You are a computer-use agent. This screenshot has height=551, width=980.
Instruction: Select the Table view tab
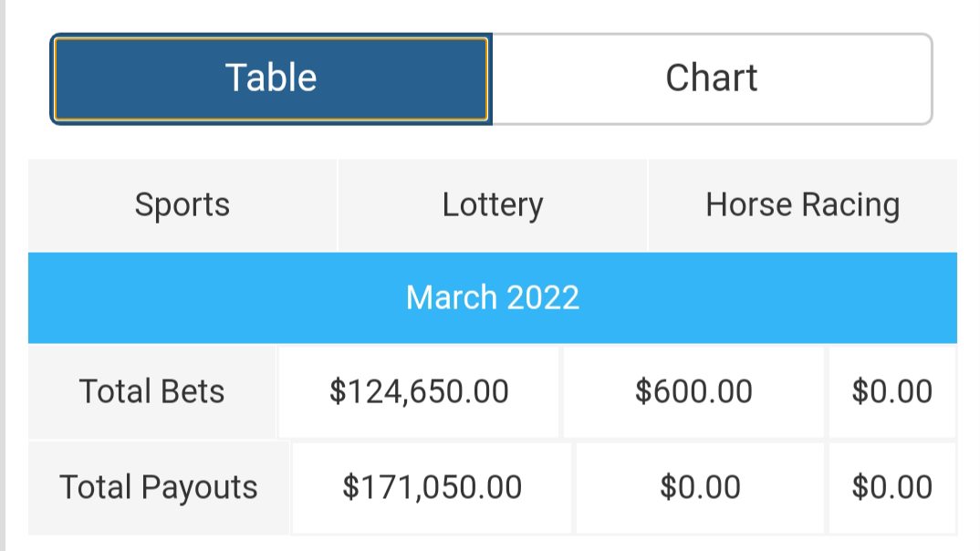tap(271, 78)
